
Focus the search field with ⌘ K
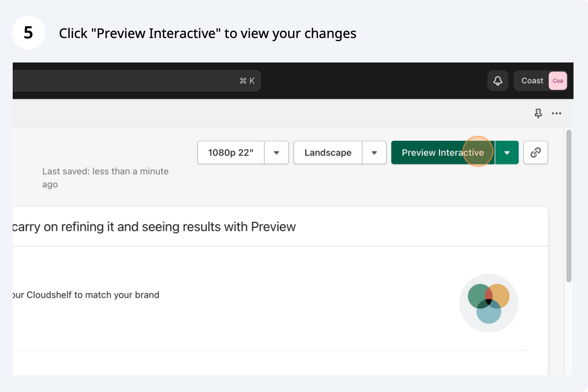click(x=136, y=81)
